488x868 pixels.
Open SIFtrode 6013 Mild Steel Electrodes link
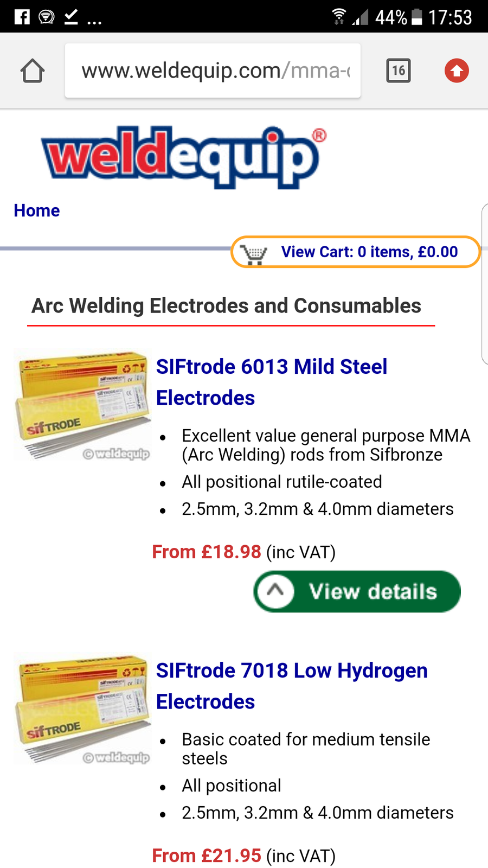271,382
